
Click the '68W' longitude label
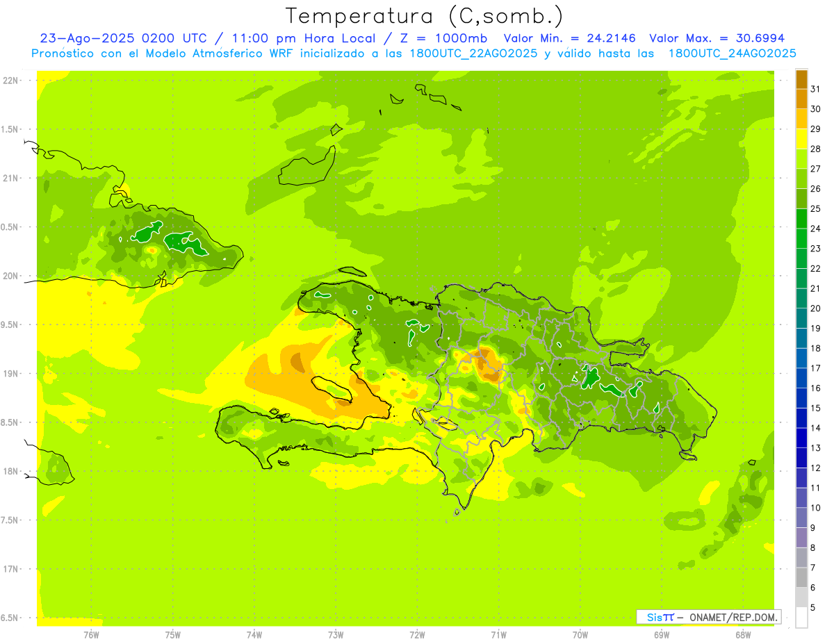point(743,634)
